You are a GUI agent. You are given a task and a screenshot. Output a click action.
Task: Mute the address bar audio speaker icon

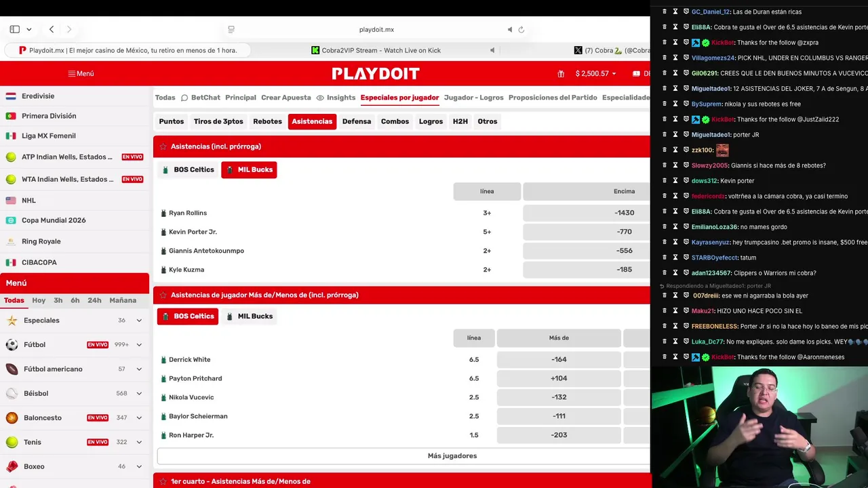tap(510, 30)
